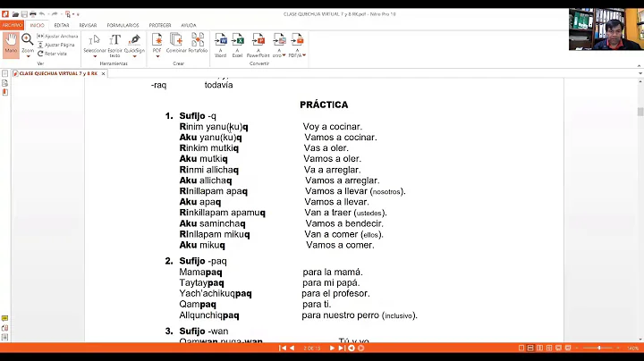Open the comments panel sidebar icon
This screenshot has width=644, height=361.
coord(5,318)
